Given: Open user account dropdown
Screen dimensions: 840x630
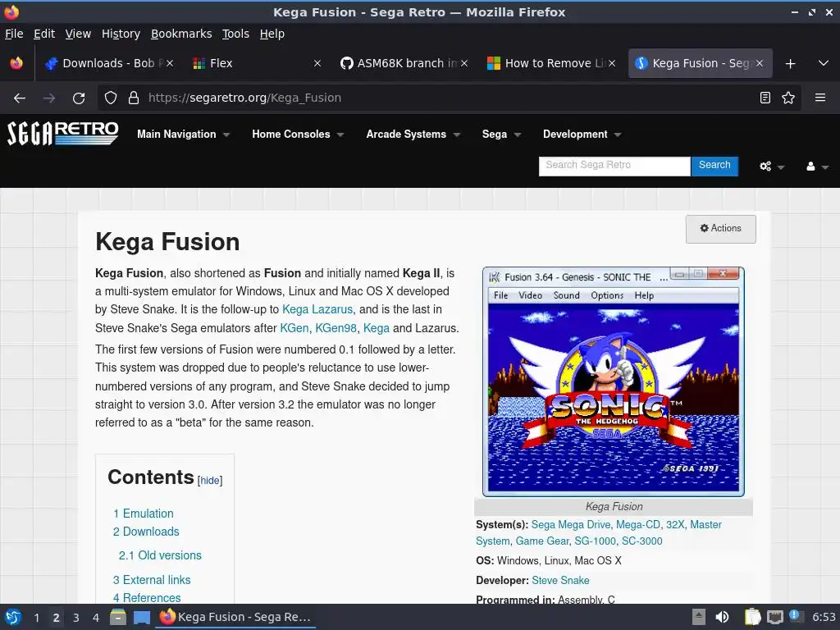Looking at the screenshot, I should [x=817, y=167].
